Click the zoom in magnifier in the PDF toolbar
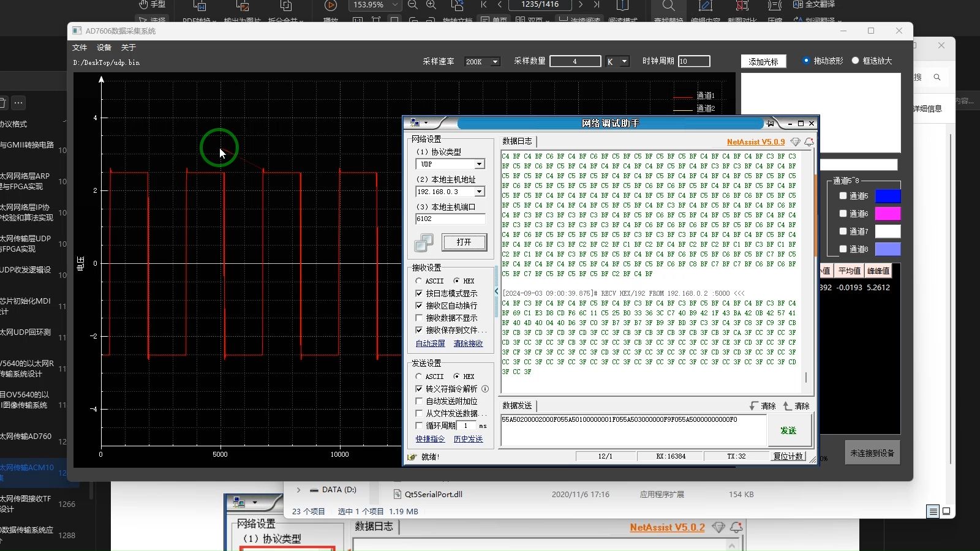The width and height of the screenshot is (980, 551). tap(431, 5)
